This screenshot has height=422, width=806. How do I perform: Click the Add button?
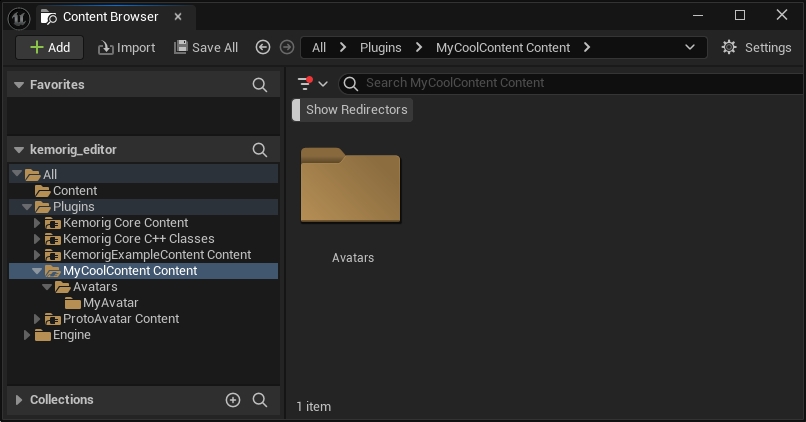[50, 47]
